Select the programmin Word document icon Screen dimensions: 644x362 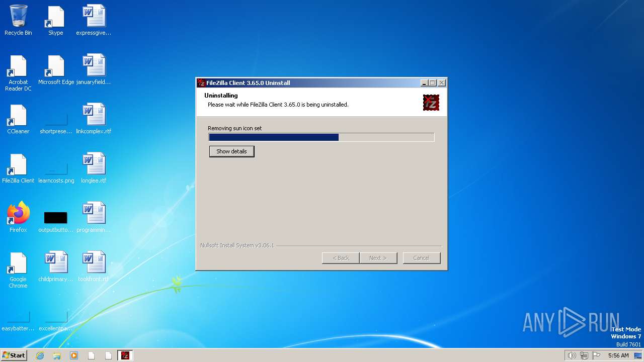[x=94, y=217]
